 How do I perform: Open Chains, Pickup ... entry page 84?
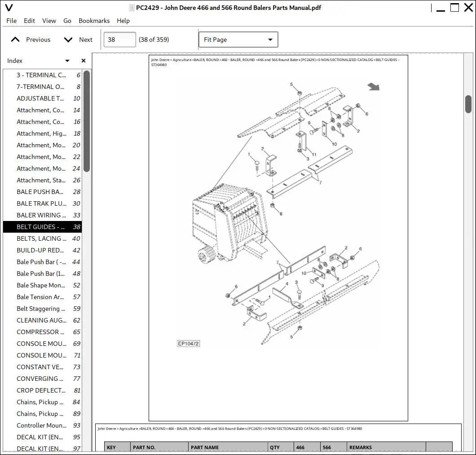(43, 402)
